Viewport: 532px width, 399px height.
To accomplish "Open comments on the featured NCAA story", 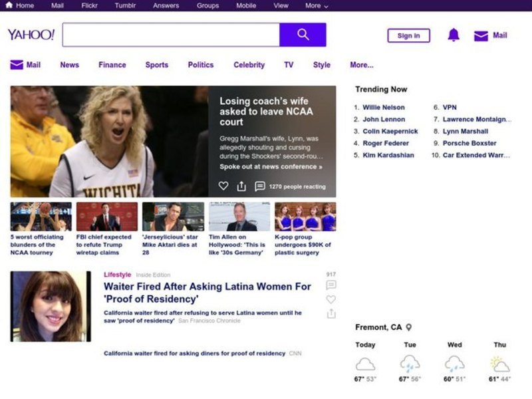I will pyautogui.click(x=260, y=186).
